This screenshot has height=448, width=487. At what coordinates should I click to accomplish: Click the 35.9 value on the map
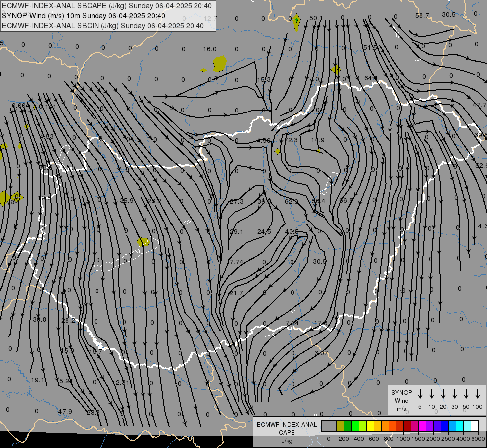(127, 201)
